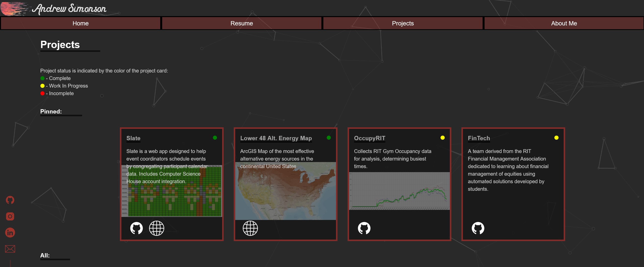Open the sidebar Instagram icon
Screen dimensions: 644x267
coord(10,216)
